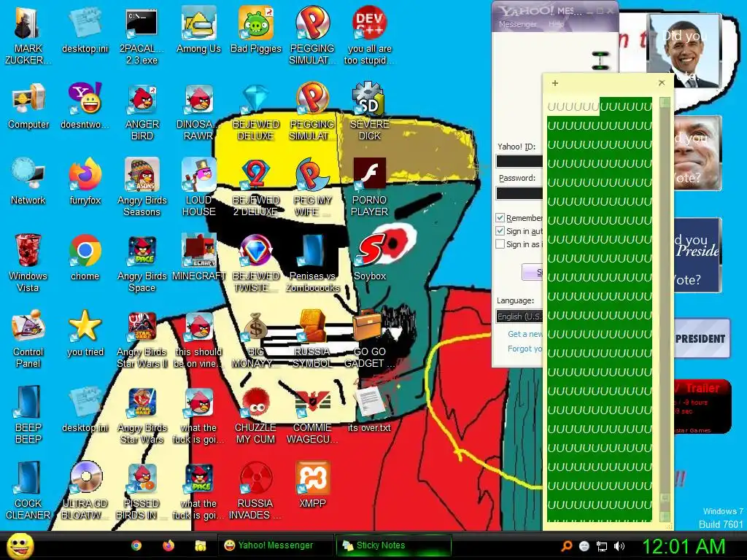This screenshot has width=747, height=560.
Task: Expand the Language dropdown showing English (U.S.
Action: pos(519,316)
